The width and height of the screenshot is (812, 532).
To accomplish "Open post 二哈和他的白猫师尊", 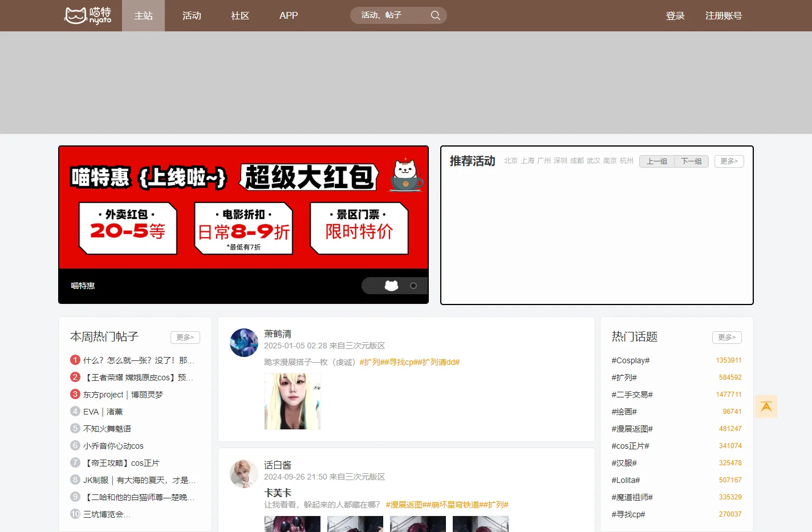I will click(x=139, y=497).
